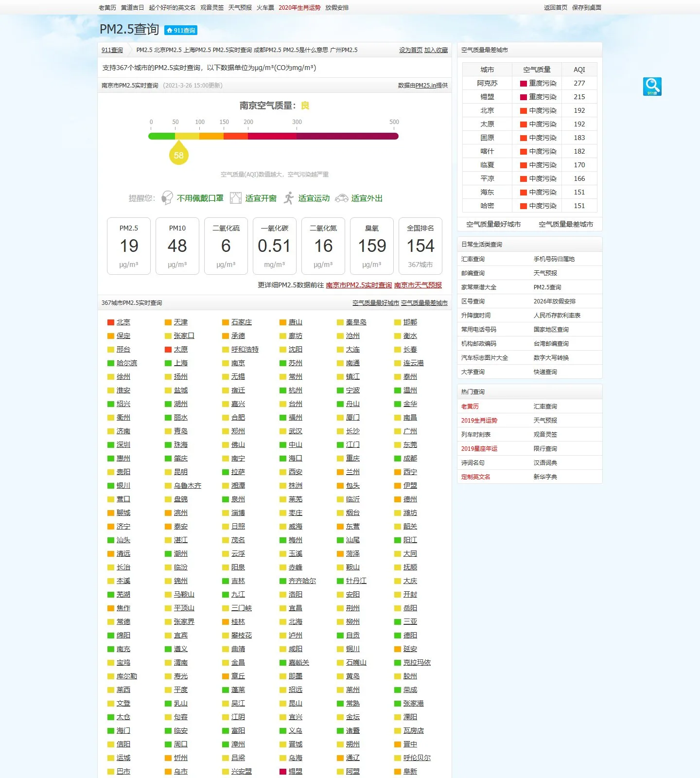Open 人民币存款利率表 link
The height and width of the screenshot is (778, 700).
(x=557, y=316)
